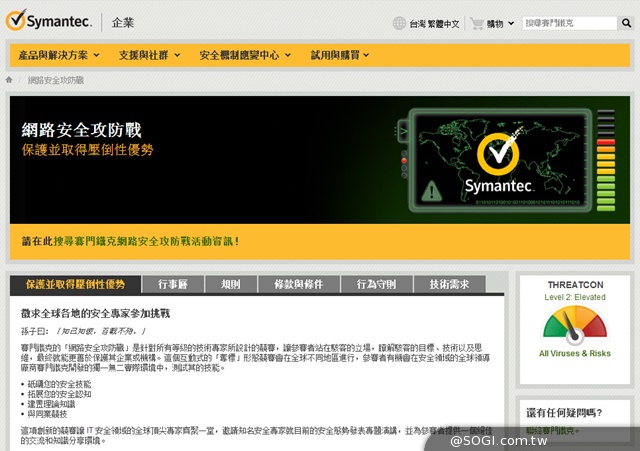Open the 購物 dropdown
640x451 pixels.
coord(500,24)
